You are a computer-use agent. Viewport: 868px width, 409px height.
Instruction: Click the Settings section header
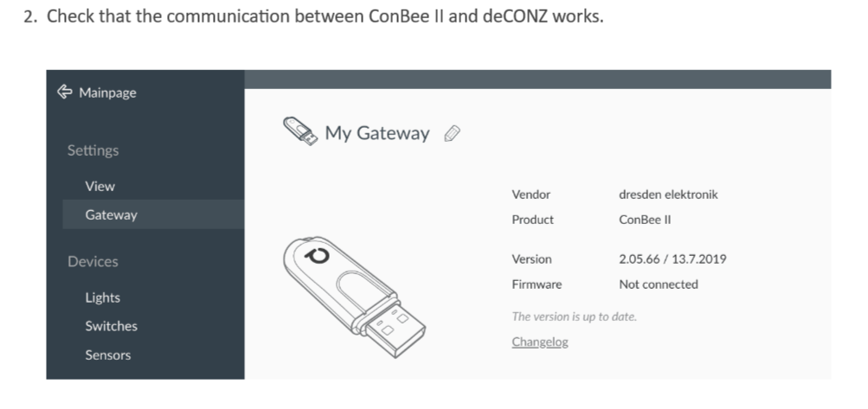[93, 150]
